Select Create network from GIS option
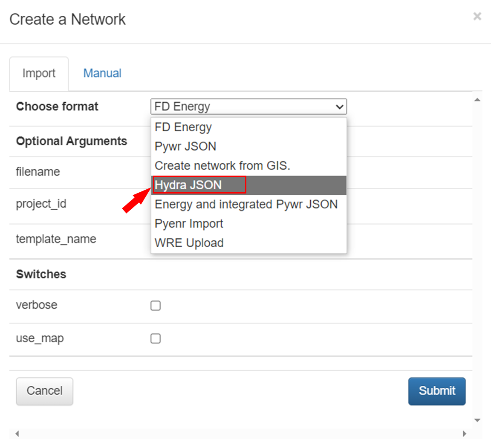The image size is (491, 448). pyautogui.click(x=222, y=165)
